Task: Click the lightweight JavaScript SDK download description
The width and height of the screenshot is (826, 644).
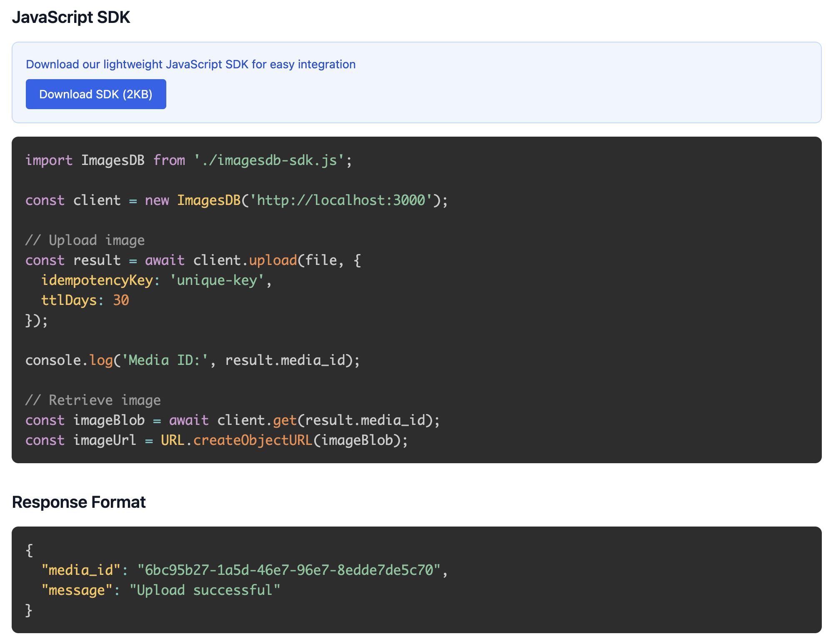Action: pyautogui.click(x=191, y=64)
